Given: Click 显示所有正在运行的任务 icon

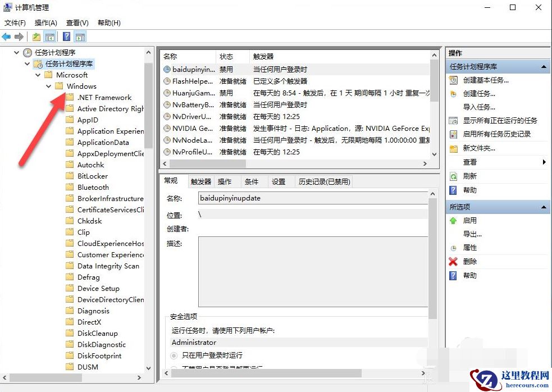Looking at the screenshot, I should coord(453,121).
